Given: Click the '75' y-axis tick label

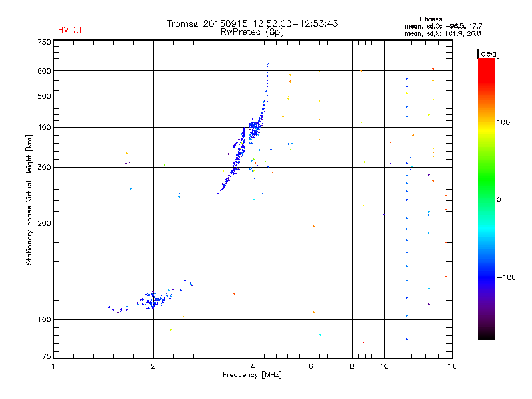Looking at the screenshot, I should click(47, 356).
